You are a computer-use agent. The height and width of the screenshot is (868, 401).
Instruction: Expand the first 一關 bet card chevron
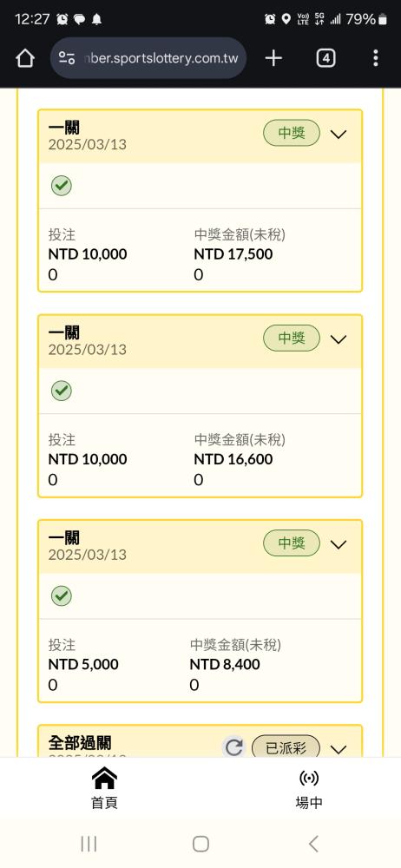pos(339,134)
